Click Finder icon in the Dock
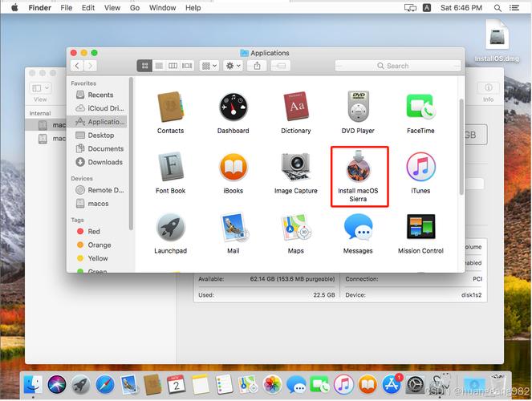Screen dimensions: 532x401 (33, 384)
